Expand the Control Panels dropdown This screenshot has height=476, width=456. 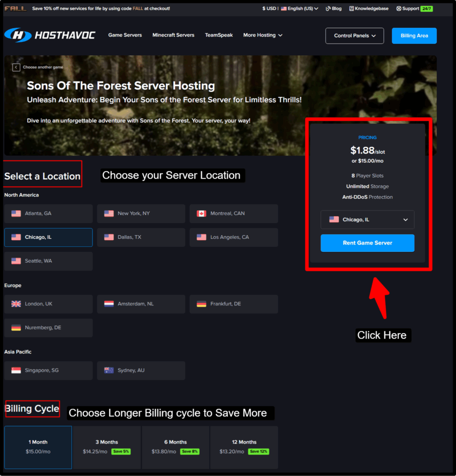click(x=354, y=35)
